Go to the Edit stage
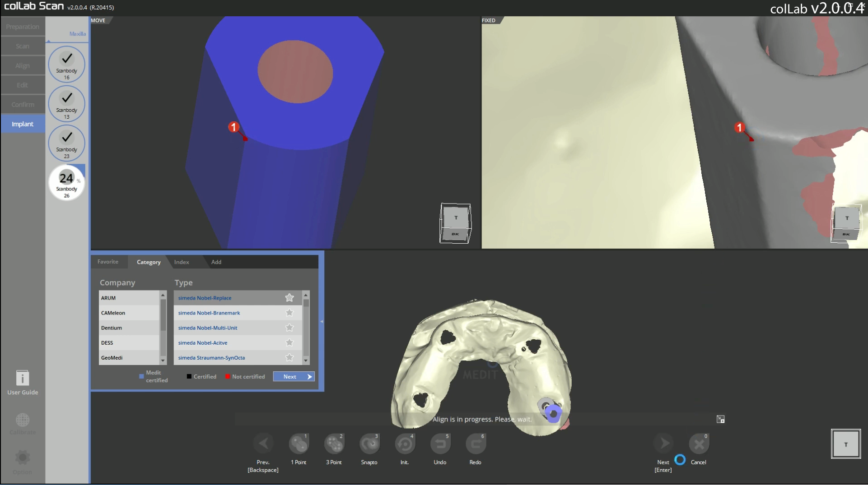Screen dimensions: 868x485 (x=23, y=85)
